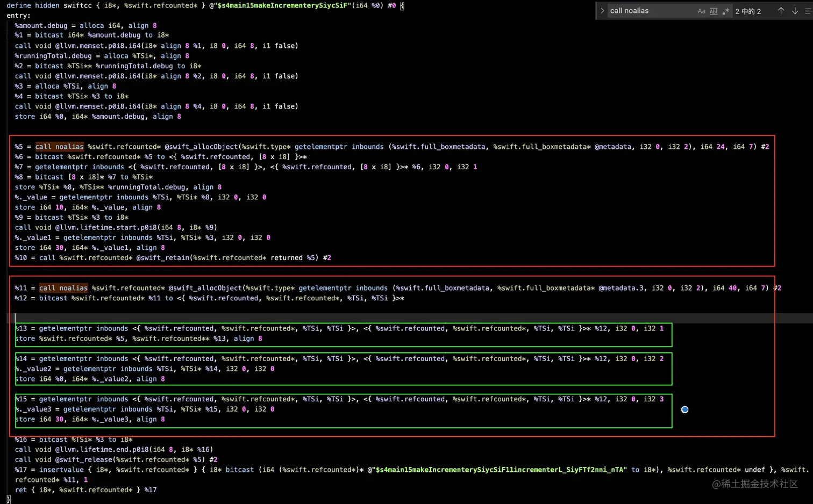Expand the replace field in the find widget

coord(602,11)
